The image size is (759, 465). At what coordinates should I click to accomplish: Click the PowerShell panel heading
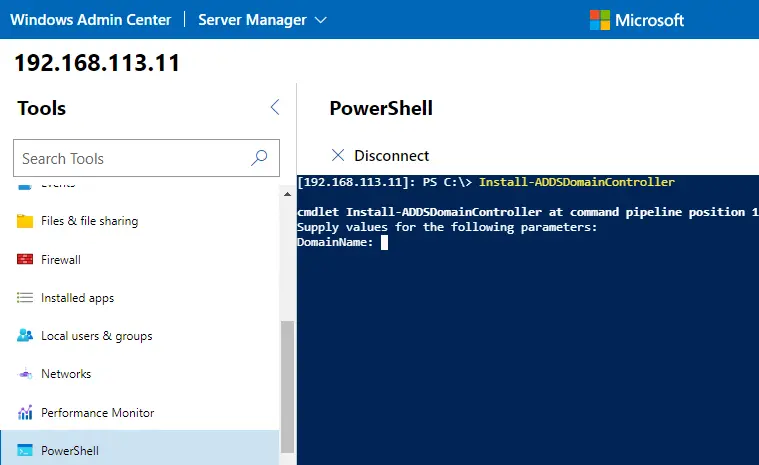coord(381,108)
